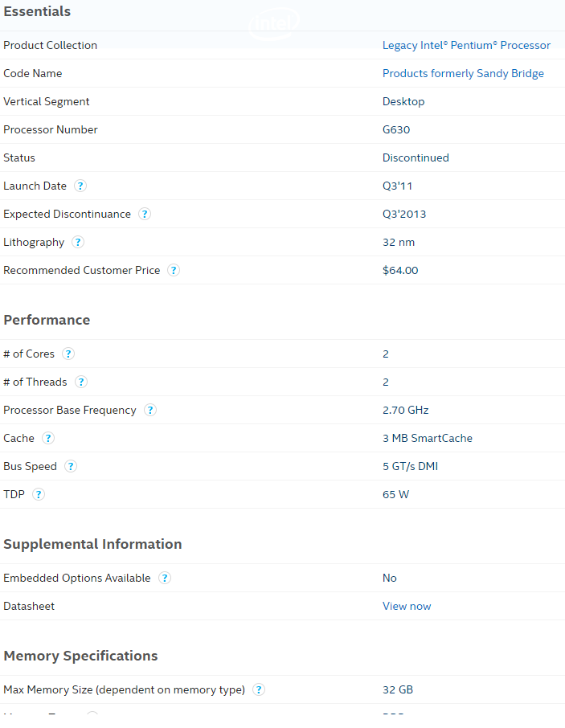Image resolution: width=565 pixels, height=728 pixels.
Task: Click the View now datasheet link
Action: point(407,606)
